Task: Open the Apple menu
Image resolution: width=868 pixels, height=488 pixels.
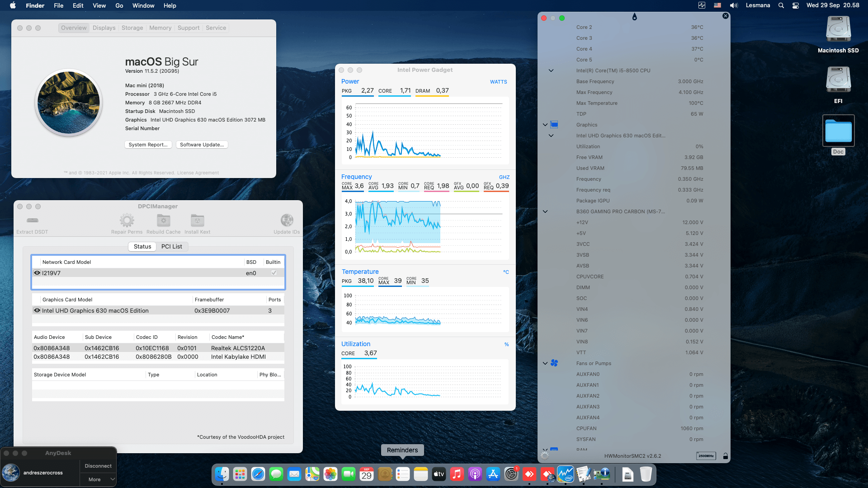Action: pyautogui.click(x=13, y=5)
